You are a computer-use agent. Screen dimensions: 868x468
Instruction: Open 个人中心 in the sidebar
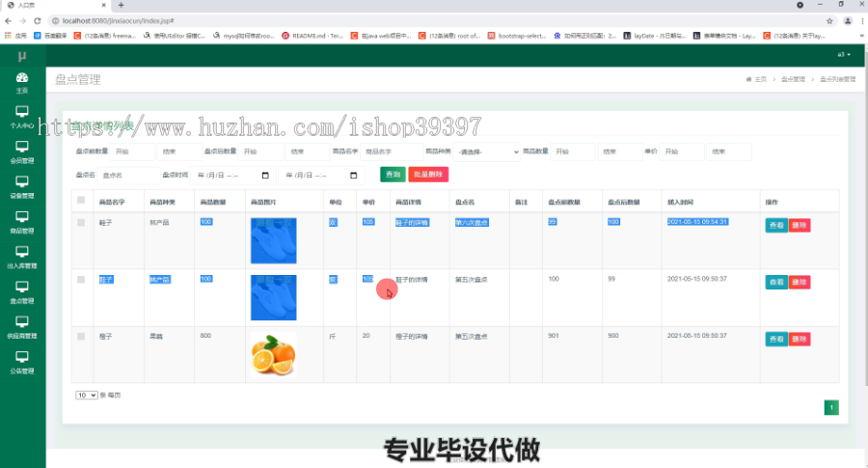coord(22,117)
